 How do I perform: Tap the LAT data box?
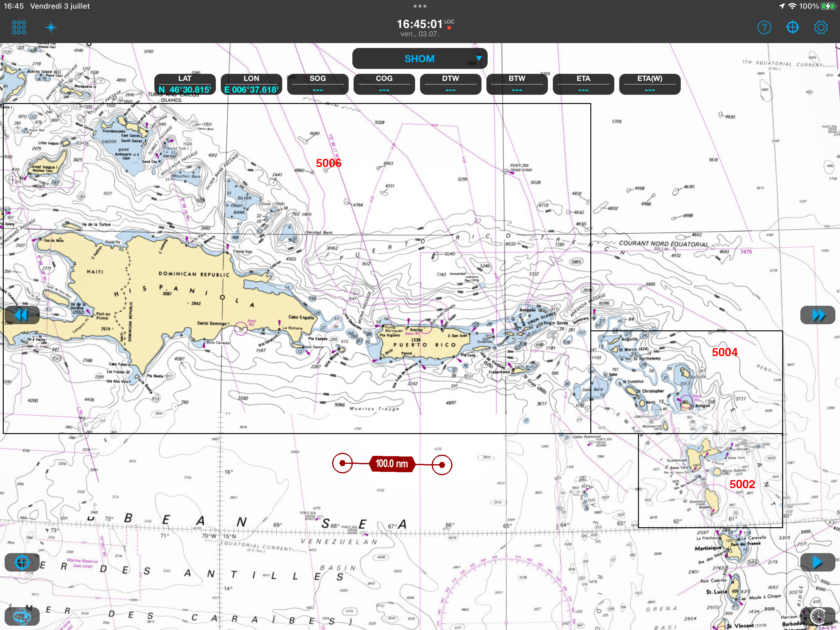pos(185,84)
